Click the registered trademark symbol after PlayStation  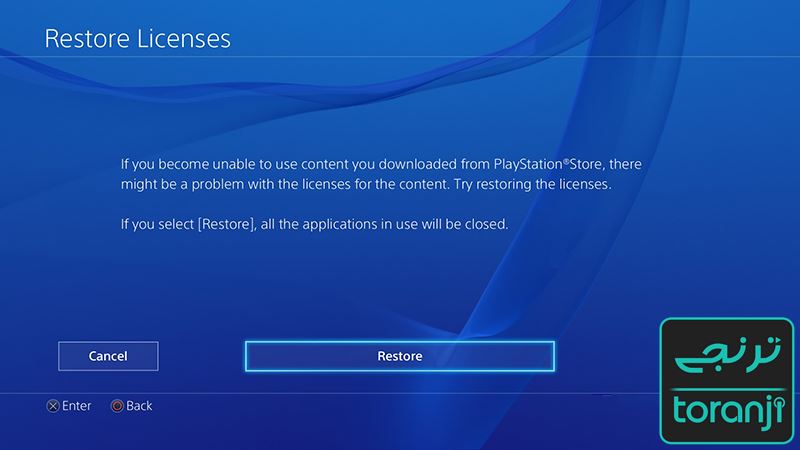566,161
